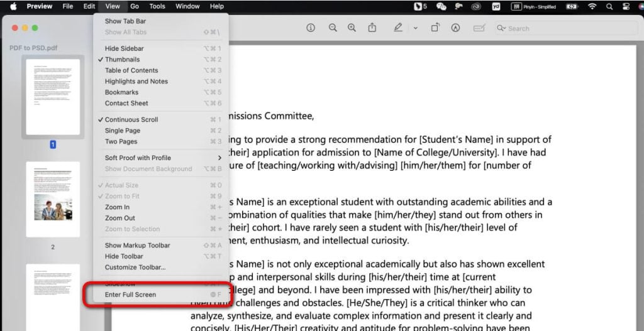Viewport: 644px width, 331px height.
Task: Click the zoom out magnifier icon
Action: [x=333, y=28]
